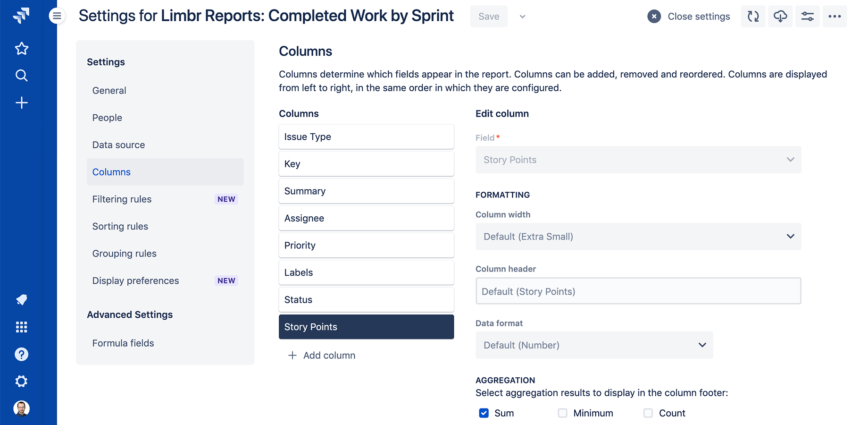The height and width of the screenshot is (425, 868).
Task: Select the Priority column in list
Action: (366, 246)
